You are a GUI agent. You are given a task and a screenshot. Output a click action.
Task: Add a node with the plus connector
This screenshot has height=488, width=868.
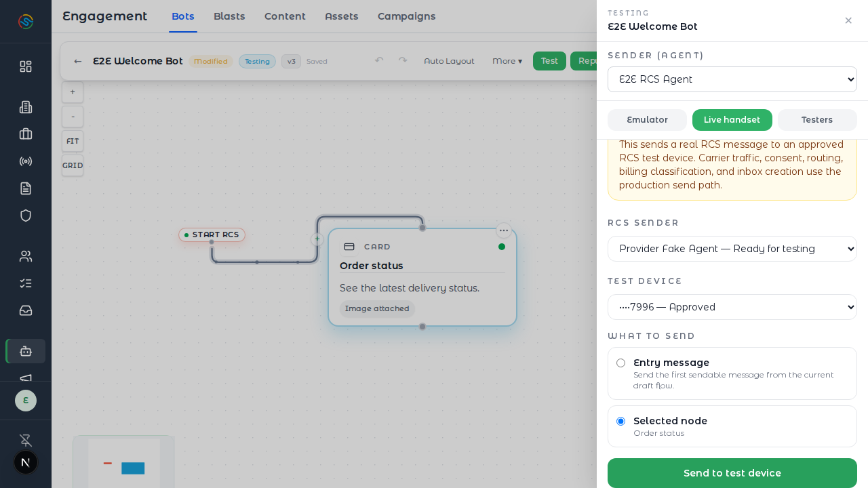tap(317, 239)
